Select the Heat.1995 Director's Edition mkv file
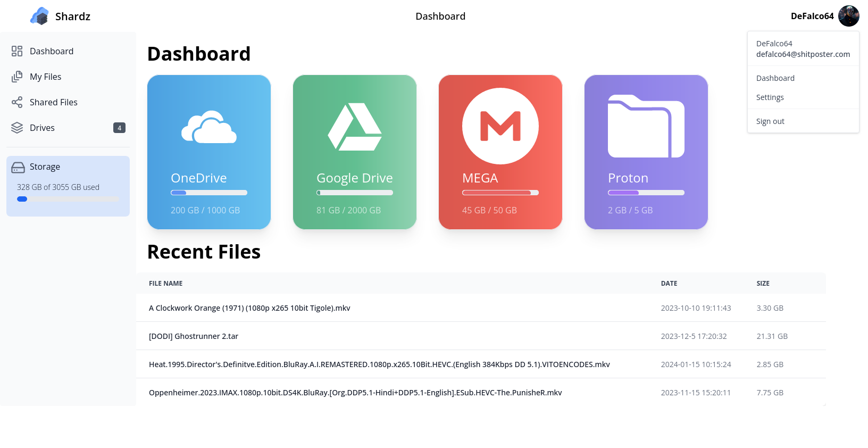Image resolution: width=868 pixels, height=448 pixels. [x=379, y=364]
